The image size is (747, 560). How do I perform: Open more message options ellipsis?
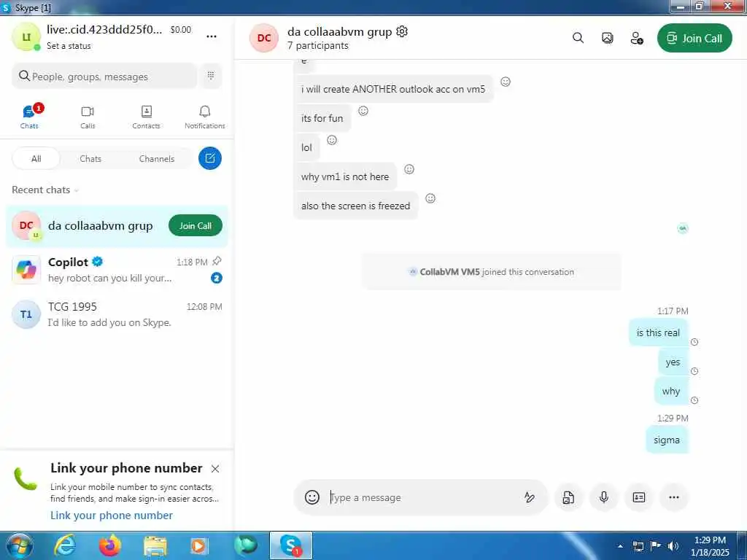pos(673,497)
